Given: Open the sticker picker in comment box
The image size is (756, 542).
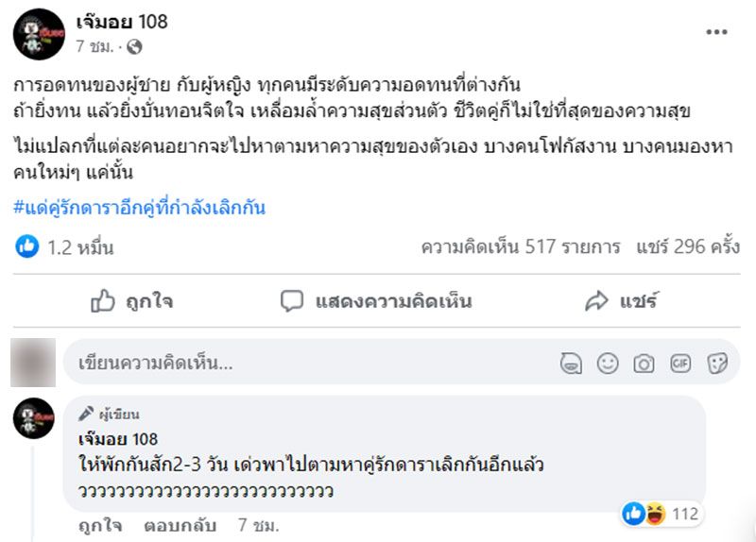Looking at the screenshot, I should tap(717, 364).
